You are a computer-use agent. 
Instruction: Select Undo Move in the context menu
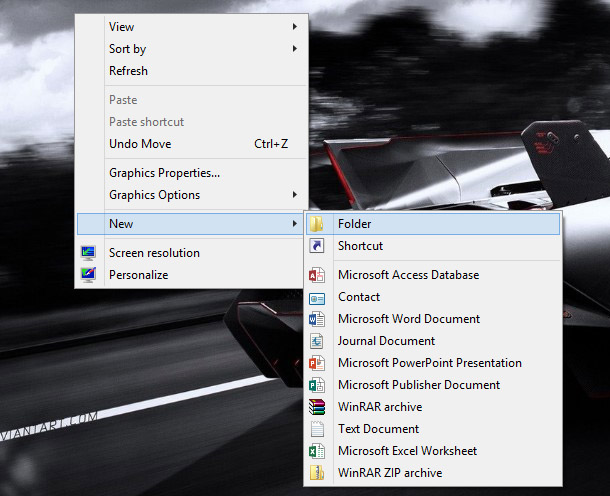pyautogui.click(x=192, y=144)
